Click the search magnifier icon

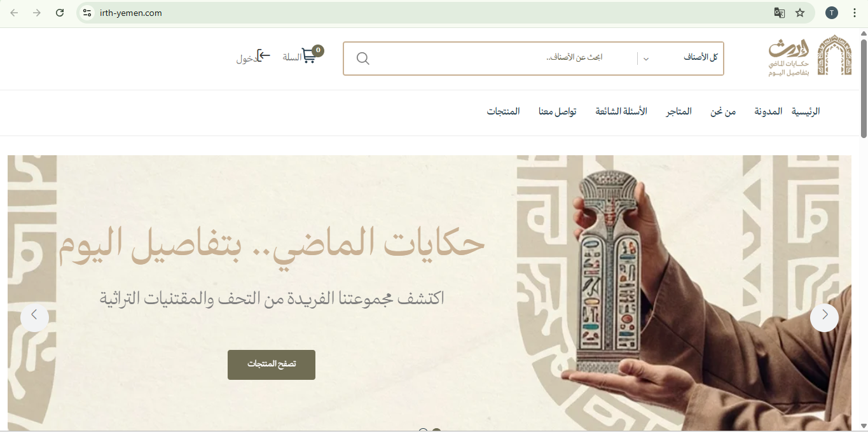tap(363, 59)
